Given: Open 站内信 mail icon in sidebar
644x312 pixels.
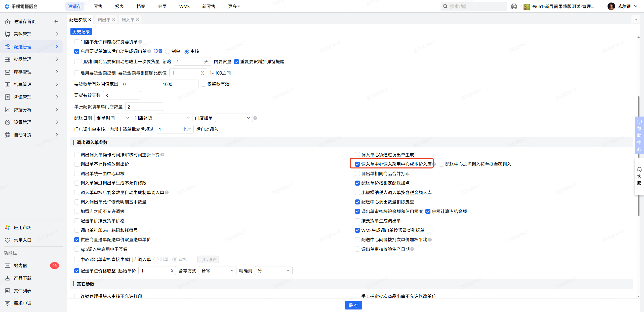Looking at the screenshot, I should click(x=8, y=265).
